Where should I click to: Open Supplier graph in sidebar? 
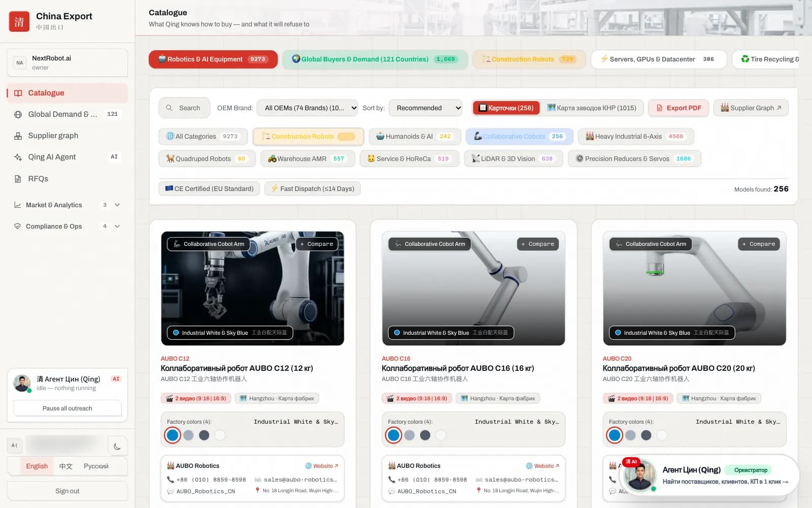point(67,136)
